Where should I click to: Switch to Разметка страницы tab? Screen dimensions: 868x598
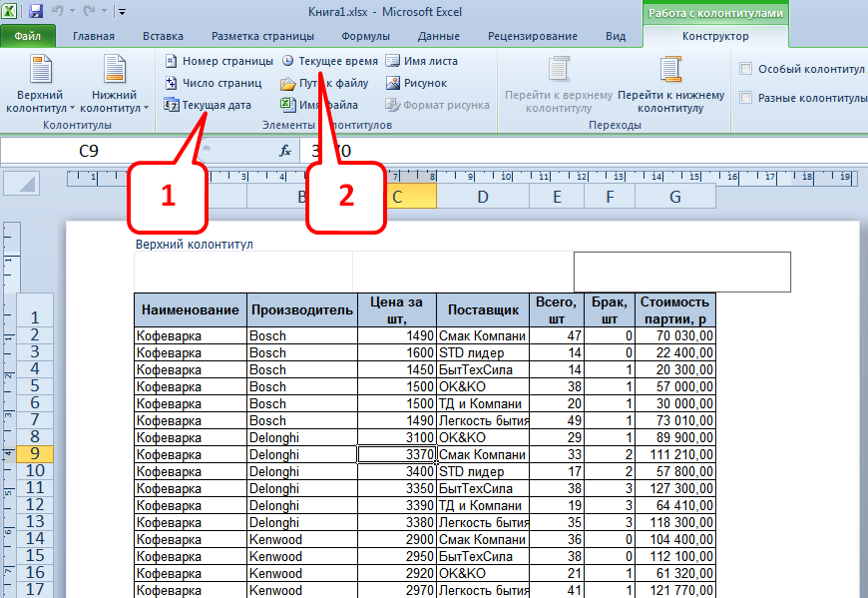coord(263,37)
